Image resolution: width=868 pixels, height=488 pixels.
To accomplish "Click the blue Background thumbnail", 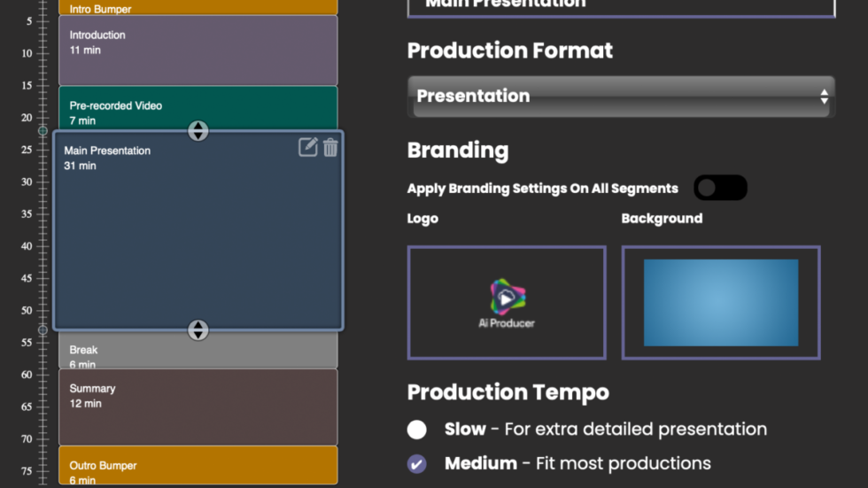I will [720, 303].
